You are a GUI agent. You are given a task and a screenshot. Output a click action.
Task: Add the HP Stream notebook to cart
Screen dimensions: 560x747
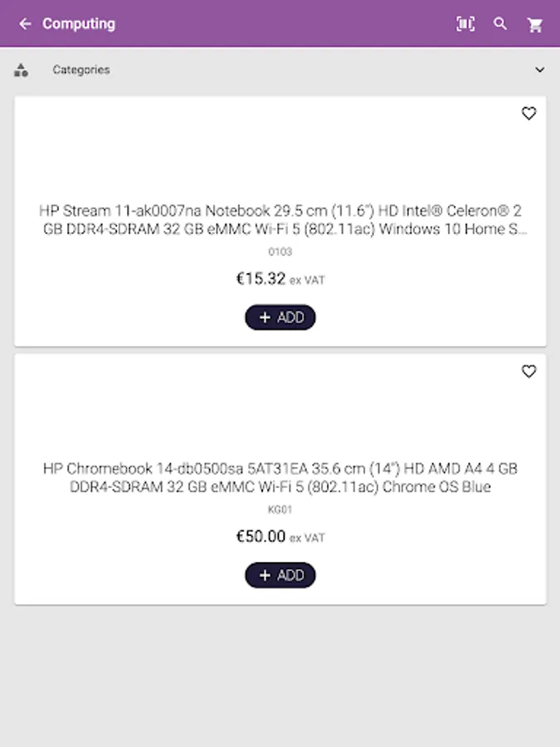click(x=280, y=317)
